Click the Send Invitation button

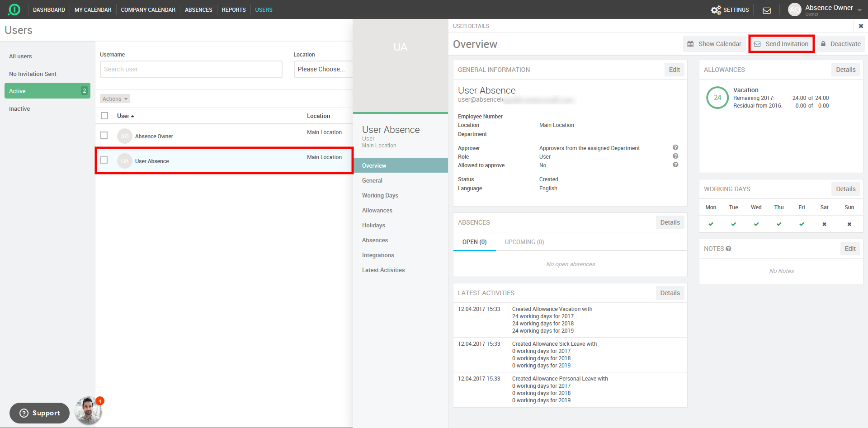(781, 44)
